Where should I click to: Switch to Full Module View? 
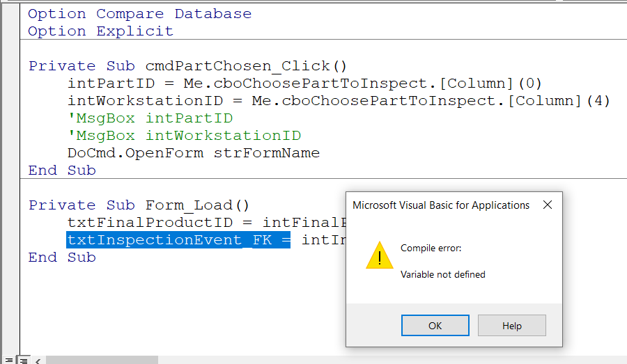pos(22,360)
